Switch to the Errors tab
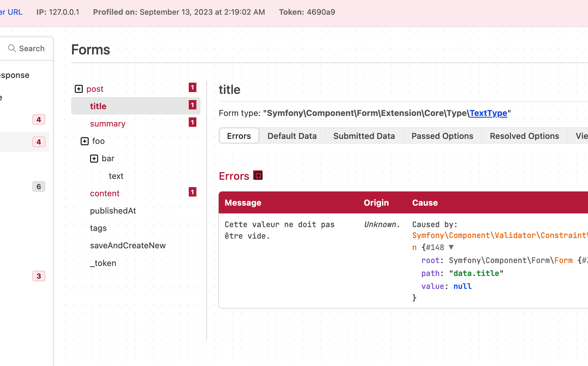588x366 pixels. [x=239, y=136]
